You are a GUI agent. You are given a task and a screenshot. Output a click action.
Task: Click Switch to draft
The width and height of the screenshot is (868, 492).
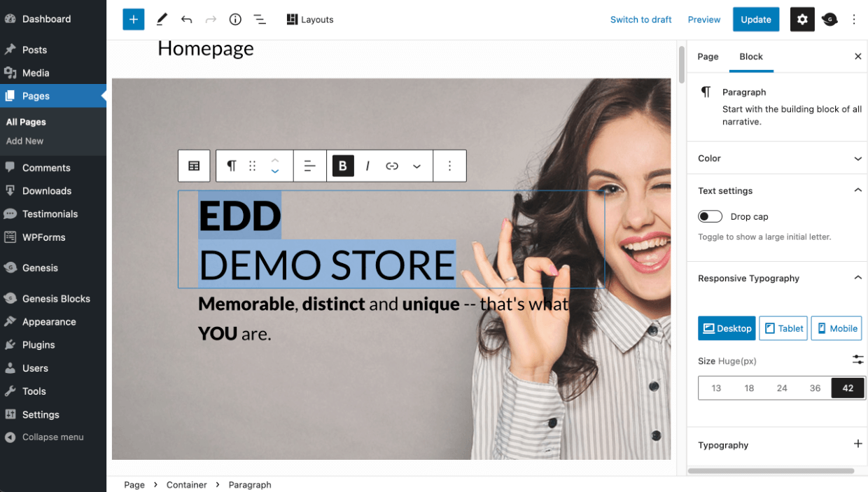pos(640,20)
